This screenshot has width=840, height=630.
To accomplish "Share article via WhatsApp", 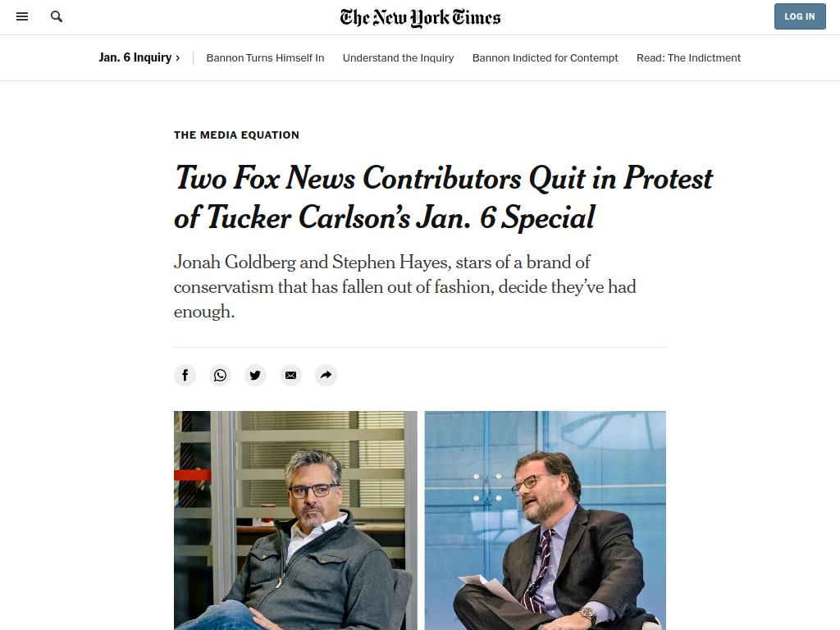I will click(220, 375).
